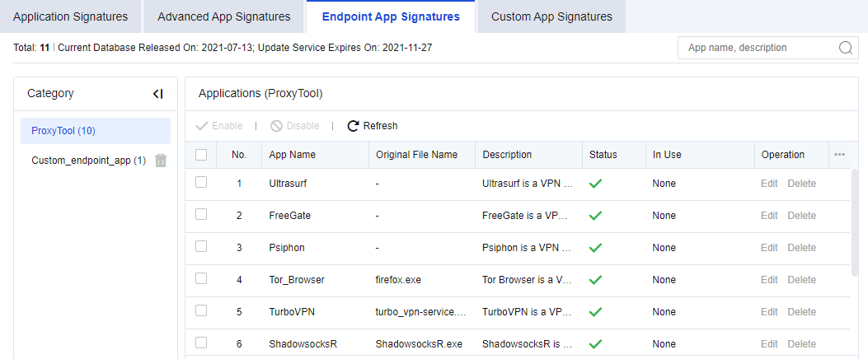This screenshot has width=868, height=359.
Task: Open the Custom App Signatures tab
Action: 551,16
